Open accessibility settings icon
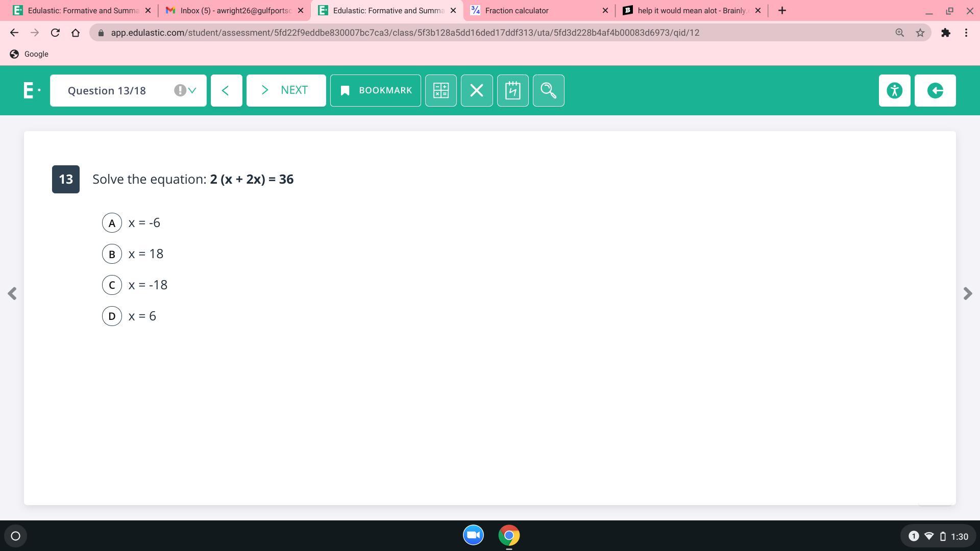The width and height of the screenshot is (980, 551). [x=894, y=90]
